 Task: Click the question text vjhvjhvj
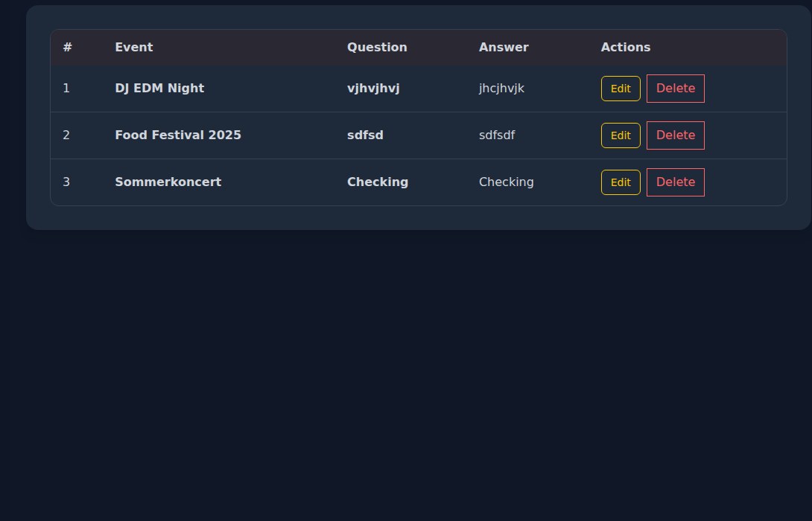373,89
